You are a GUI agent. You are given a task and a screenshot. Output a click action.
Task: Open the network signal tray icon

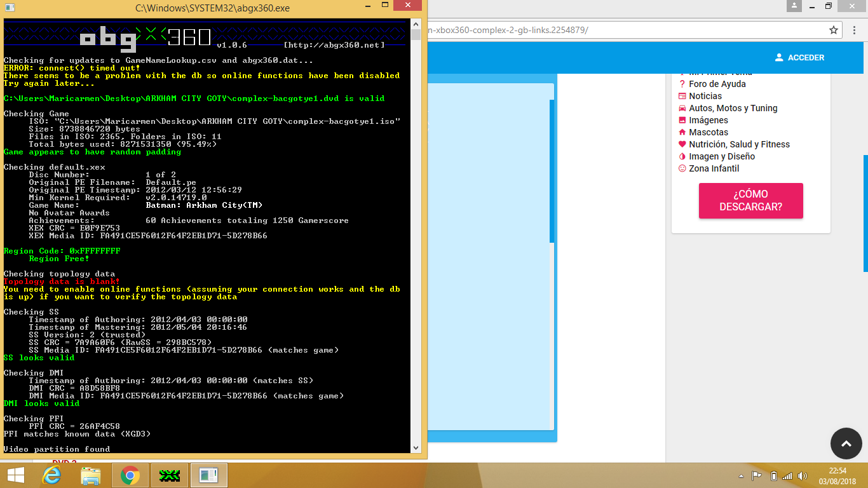pyautogui.click(x=788, y=476)
